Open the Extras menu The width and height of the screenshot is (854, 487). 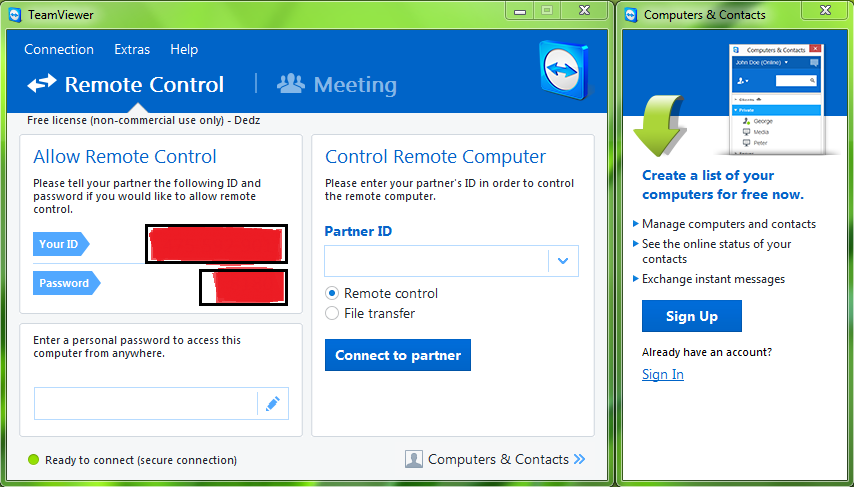132,49
